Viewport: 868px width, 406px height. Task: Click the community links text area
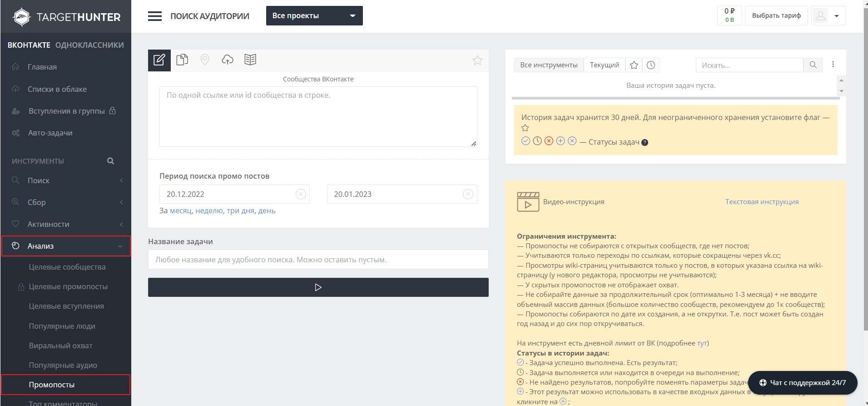coord(318,116)
